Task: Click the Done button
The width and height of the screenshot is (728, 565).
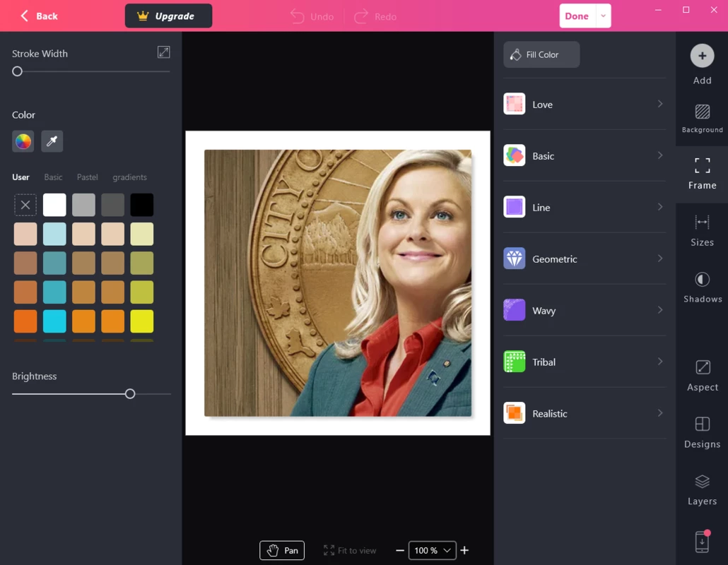Action: 577,16
